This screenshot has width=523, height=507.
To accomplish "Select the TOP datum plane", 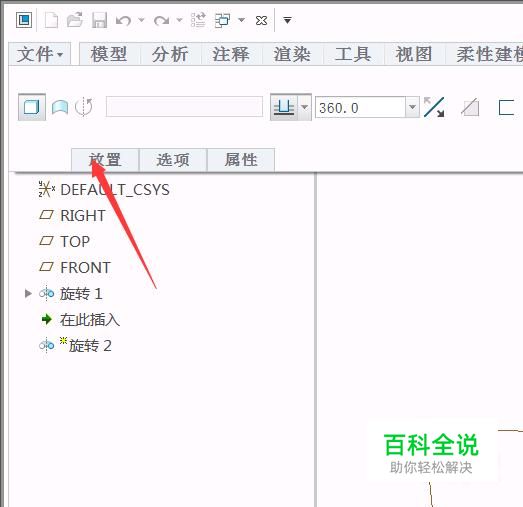I will coord(75,241).
